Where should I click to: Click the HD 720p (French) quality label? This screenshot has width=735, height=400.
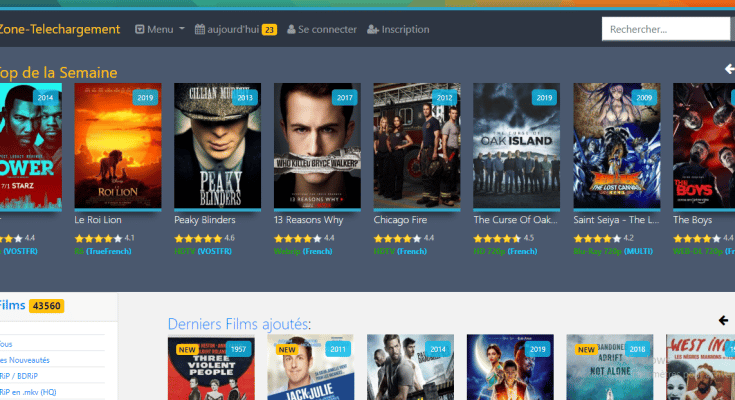(505, 251)
